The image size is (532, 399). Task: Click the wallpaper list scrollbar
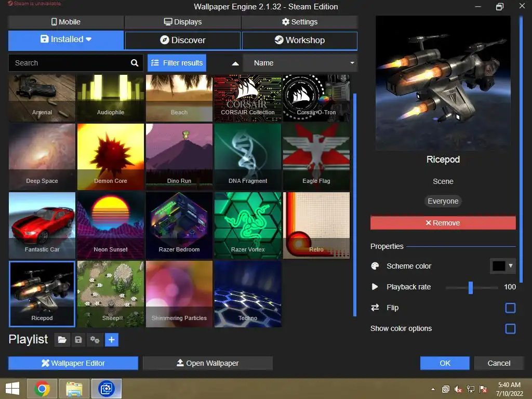tap(355, 205)
